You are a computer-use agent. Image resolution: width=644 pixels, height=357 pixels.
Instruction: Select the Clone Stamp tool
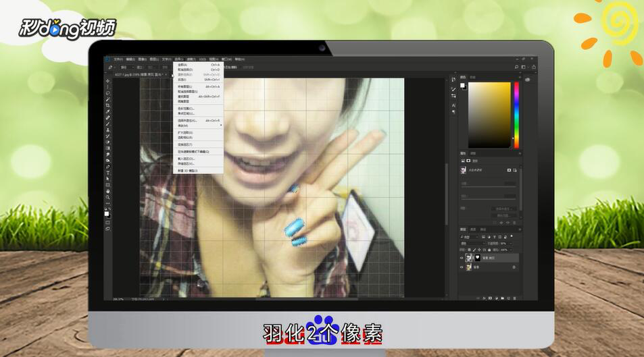[107, 130]
